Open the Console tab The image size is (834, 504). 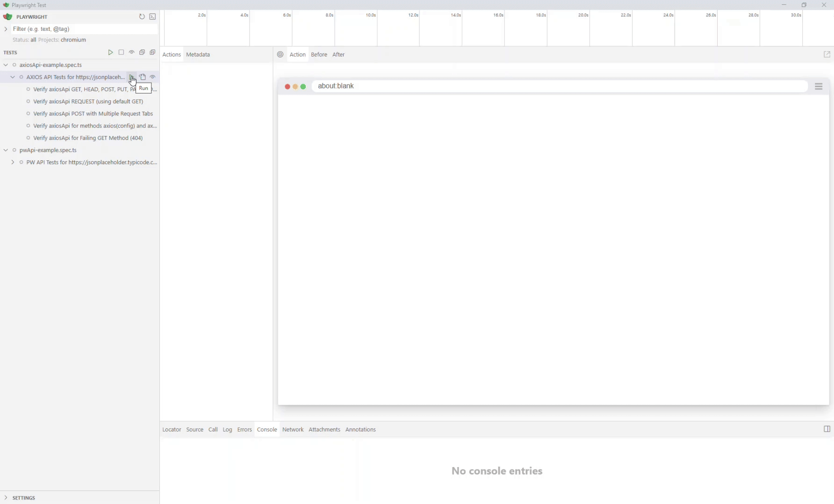[x=267, y=430]
